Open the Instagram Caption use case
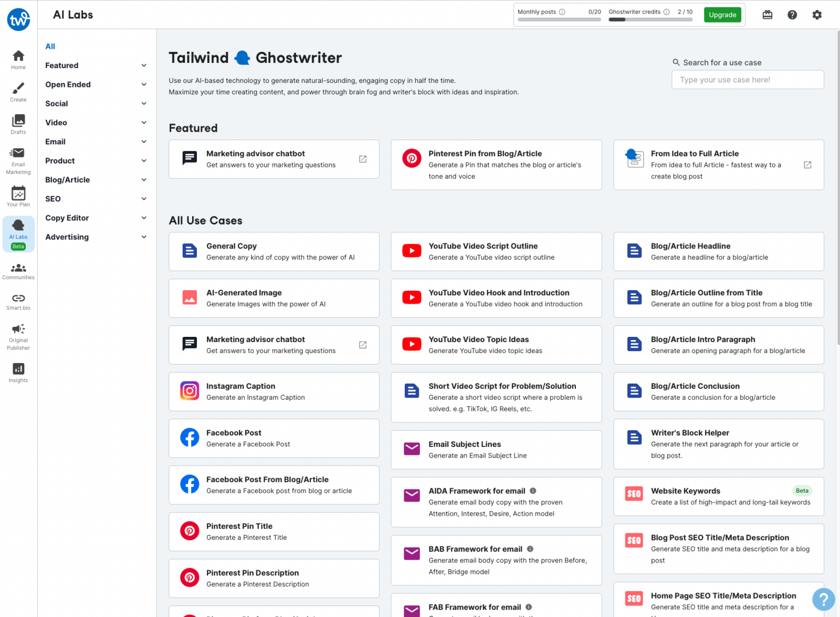The image size is (840, 617). click(274, 392)
